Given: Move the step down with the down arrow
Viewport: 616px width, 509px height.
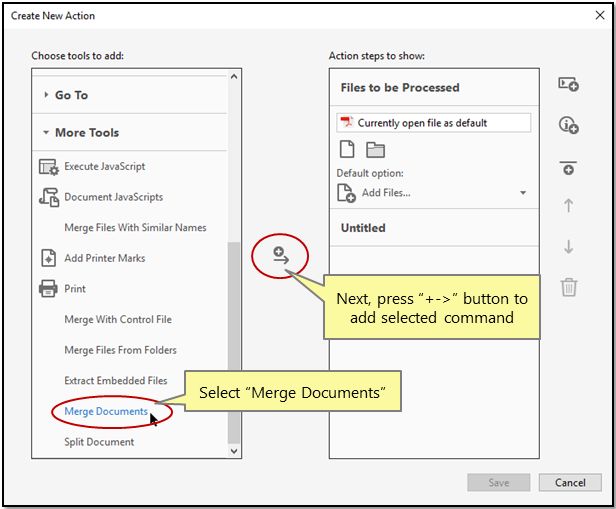Looking at the screenshot, I should coord(568,247).
